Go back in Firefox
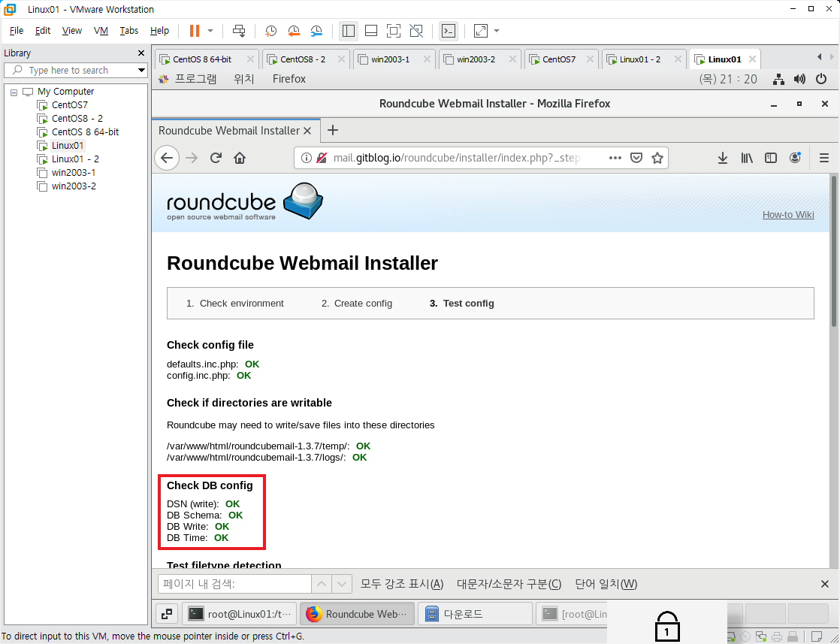840x644 pixels. [167, 158]
